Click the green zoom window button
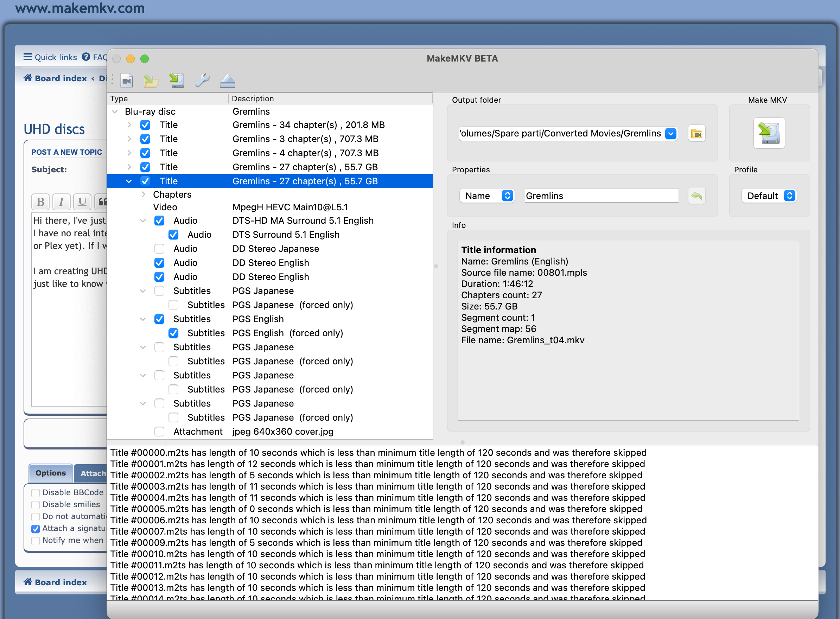The image size is (840, 619). click(x=145, y=58)
